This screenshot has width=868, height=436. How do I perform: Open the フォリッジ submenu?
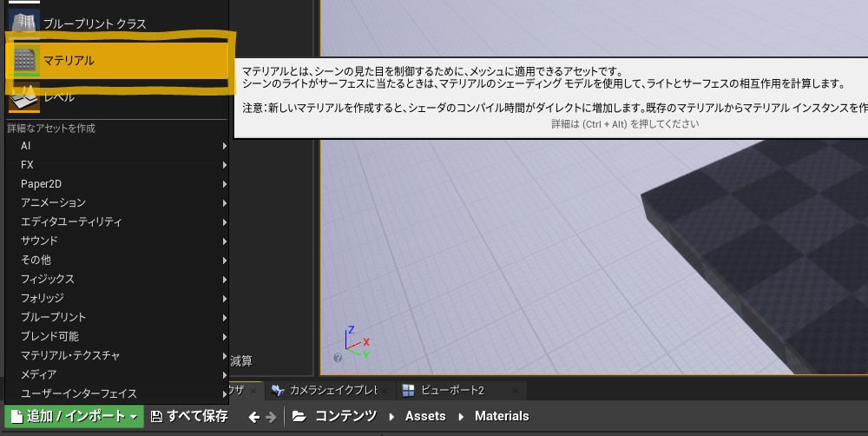[x=117, y=298]
